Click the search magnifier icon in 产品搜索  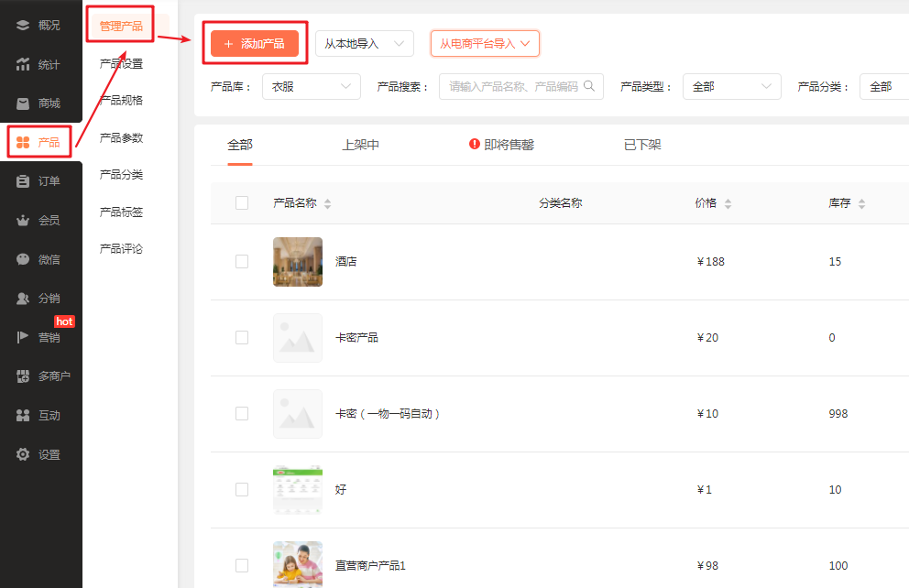click(x=589, y=86)
